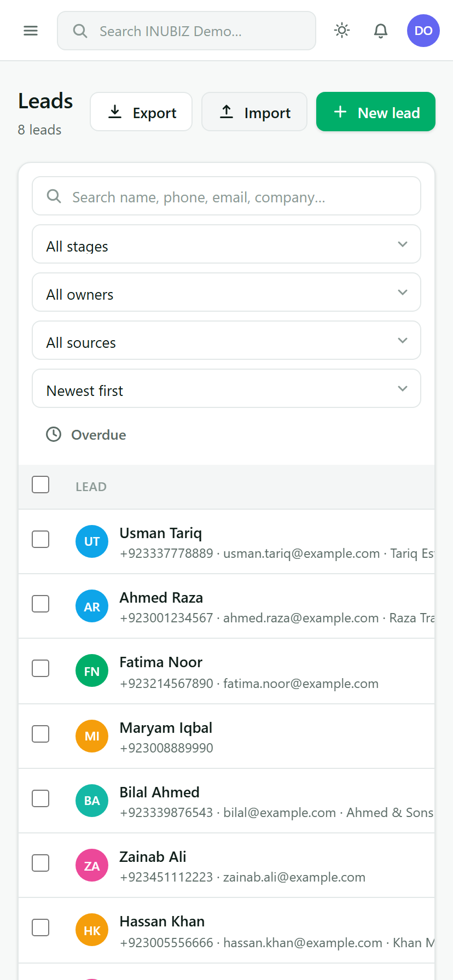Open Usman Tariq lead name
The width and height of the screenshot is (453, 980).
(x=161, y=533)
